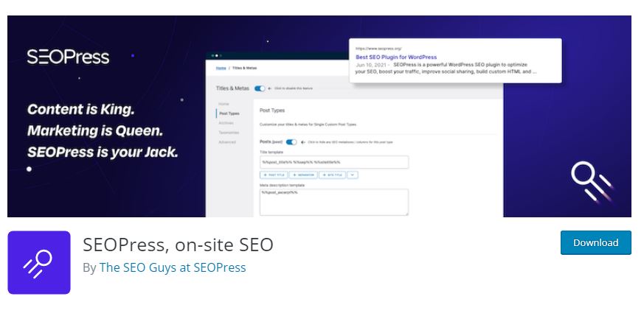Screen dimensions: 644x316
Task: Click the Best SEO Plugin for WordPress link
Action: [x=396, y=57]
